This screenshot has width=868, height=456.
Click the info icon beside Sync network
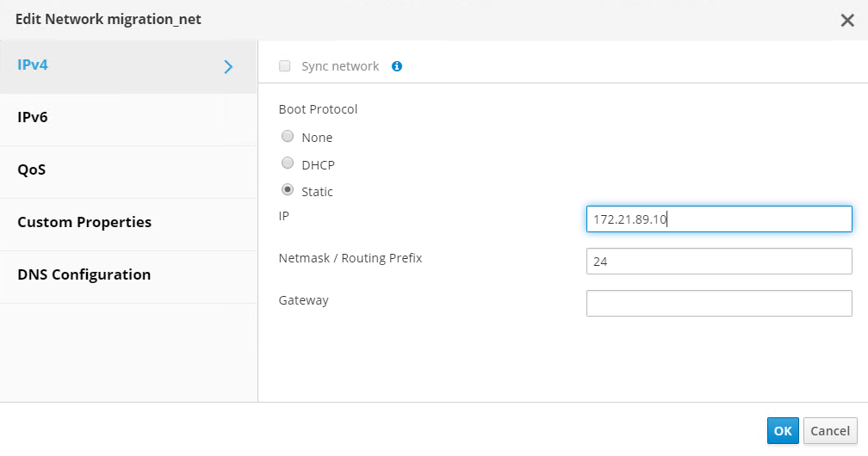397,66
